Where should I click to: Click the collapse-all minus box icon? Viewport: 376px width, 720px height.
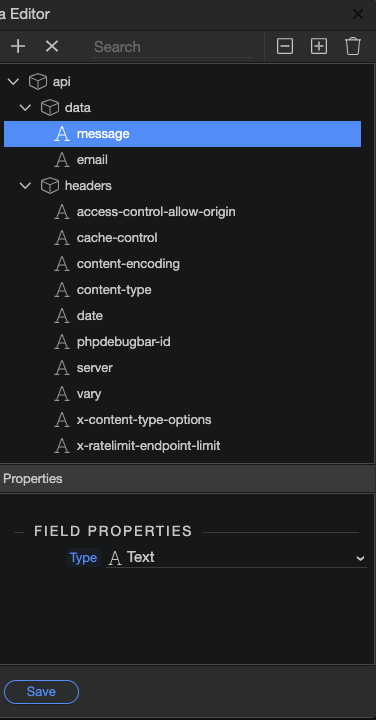[285, 46]
